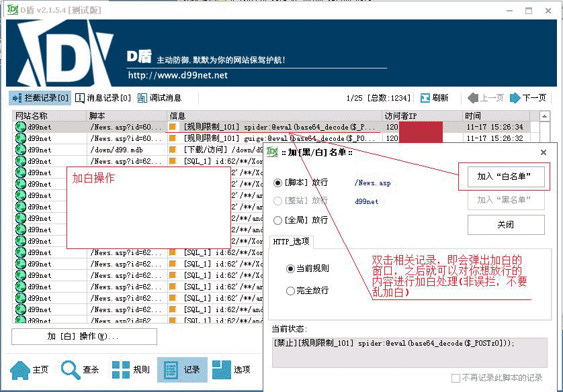Screen dimensions: 563x392
Task: Click time cell 11-17 15:26:34
Action: click(494, 127)
